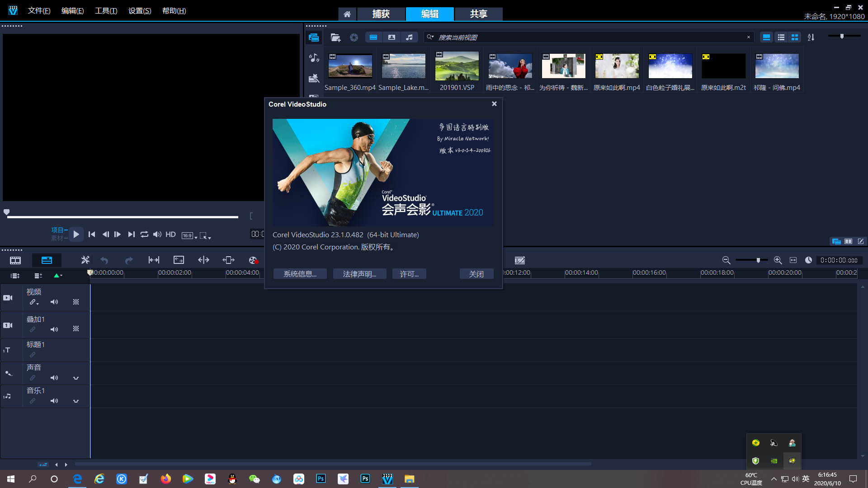Viewport: 868px width, 488px height.
Task: Click 系统信息... button in About dialog
Action: click(x=300, y=274)
